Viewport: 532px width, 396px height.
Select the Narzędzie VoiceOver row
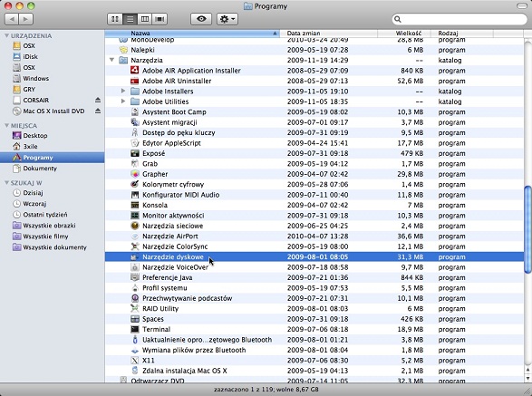314,267
